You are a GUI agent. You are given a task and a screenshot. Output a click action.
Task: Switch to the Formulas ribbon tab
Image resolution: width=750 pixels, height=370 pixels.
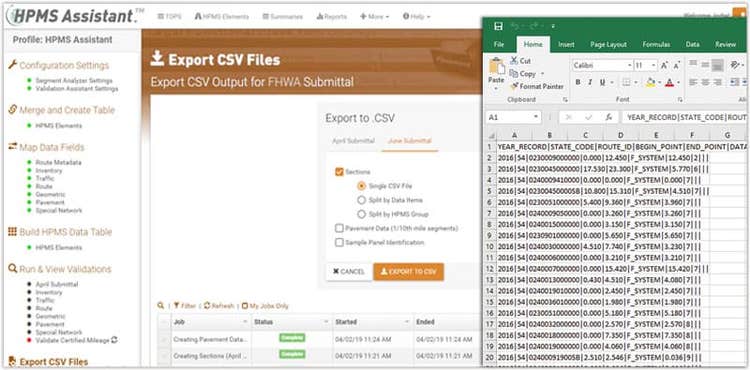(x=656, y=44)
